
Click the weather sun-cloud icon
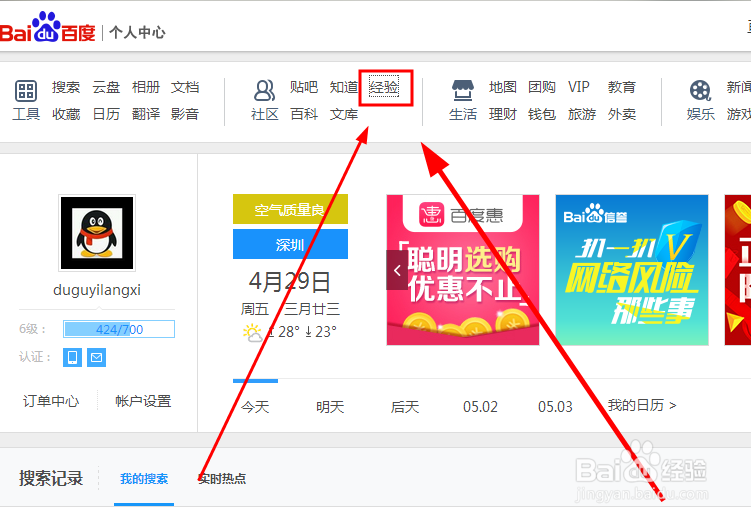click(252, 332)
